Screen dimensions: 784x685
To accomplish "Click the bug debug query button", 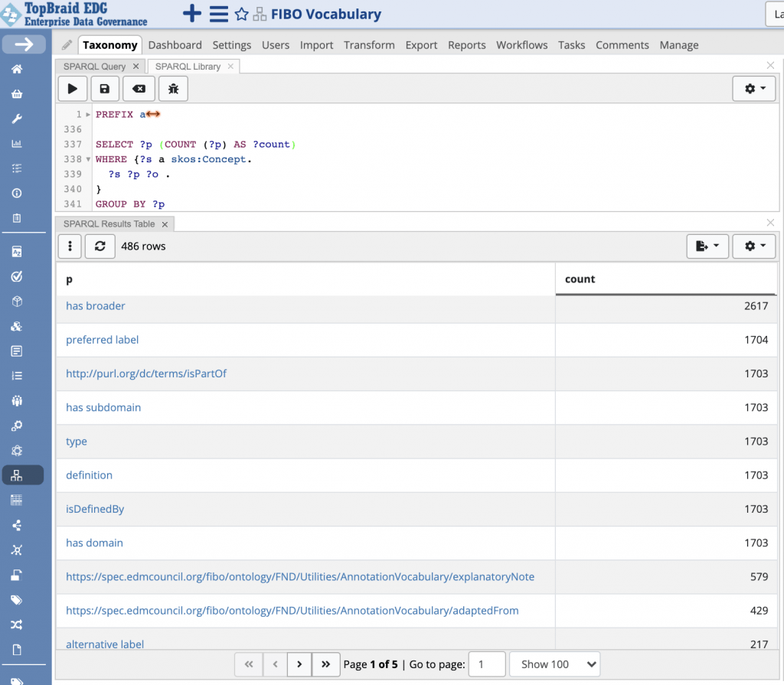I will point(173,89).
